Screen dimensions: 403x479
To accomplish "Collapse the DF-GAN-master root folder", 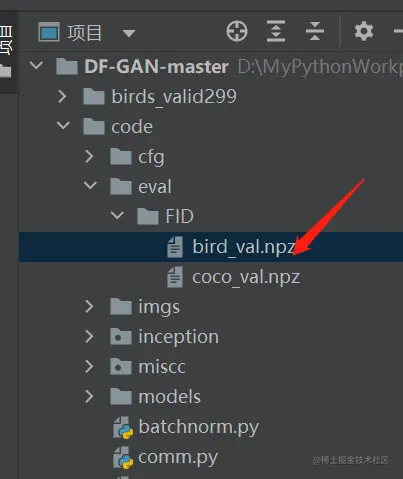I will pyautogui.click(x=36, y=65).
